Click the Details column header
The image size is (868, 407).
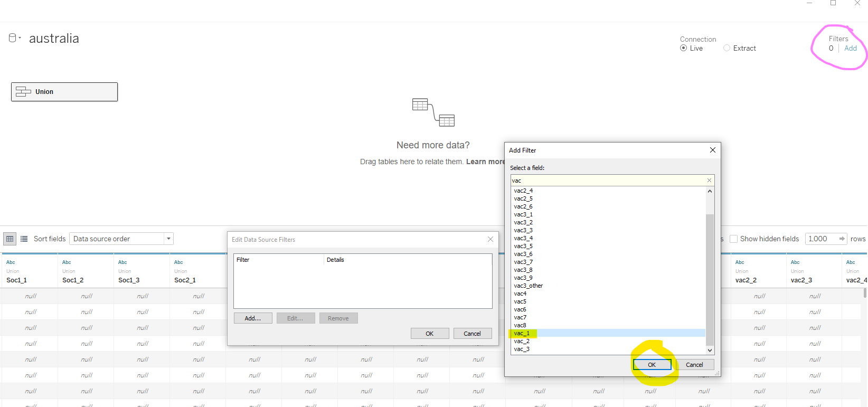point(408,260)
